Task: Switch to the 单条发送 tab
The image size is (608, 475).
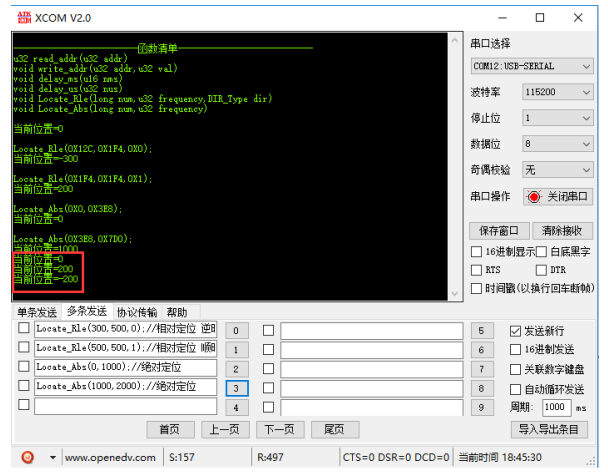Action: [x=37, y=312]
